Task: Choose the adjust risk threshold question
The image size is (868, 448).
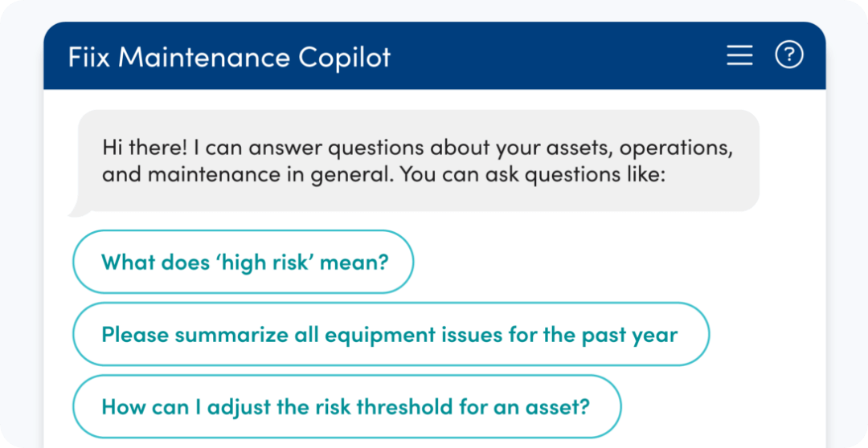Action: pos(346,406)
